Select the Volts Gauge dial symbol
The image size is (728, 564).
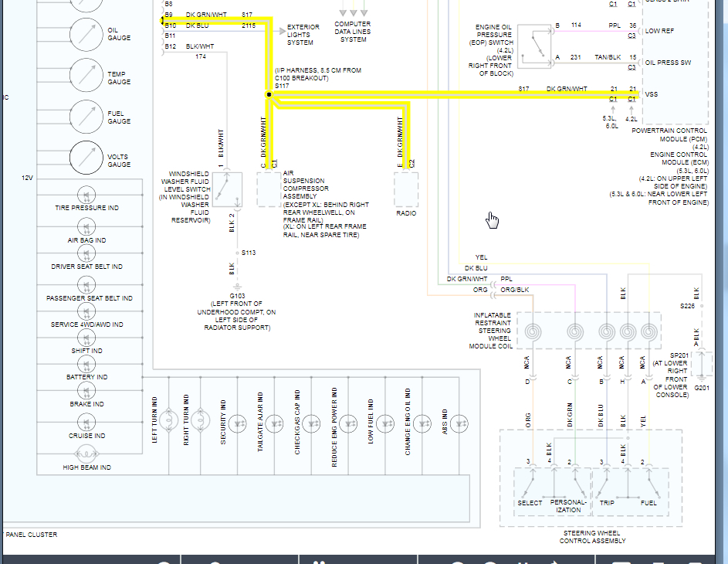[x=86, y=158]
